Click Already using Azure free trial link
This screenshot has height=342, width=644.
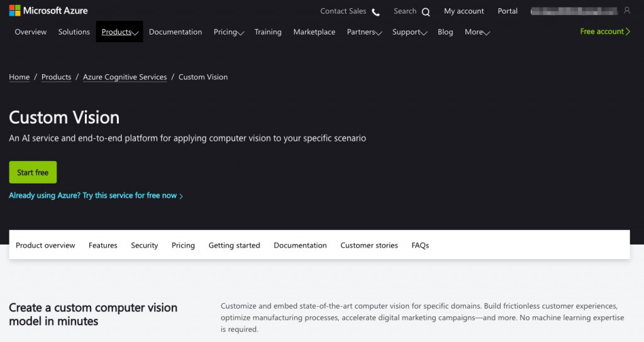[96, 196]
